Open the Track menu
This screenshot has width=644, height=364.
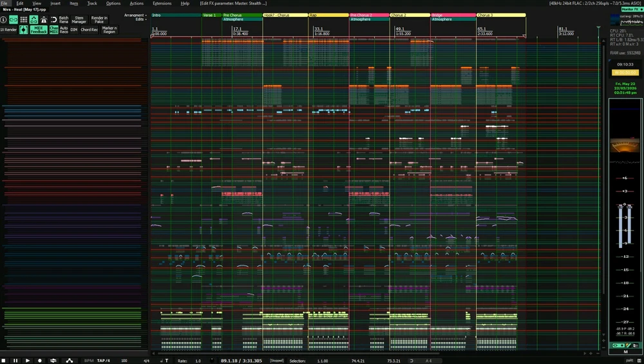tap(92, 3)
